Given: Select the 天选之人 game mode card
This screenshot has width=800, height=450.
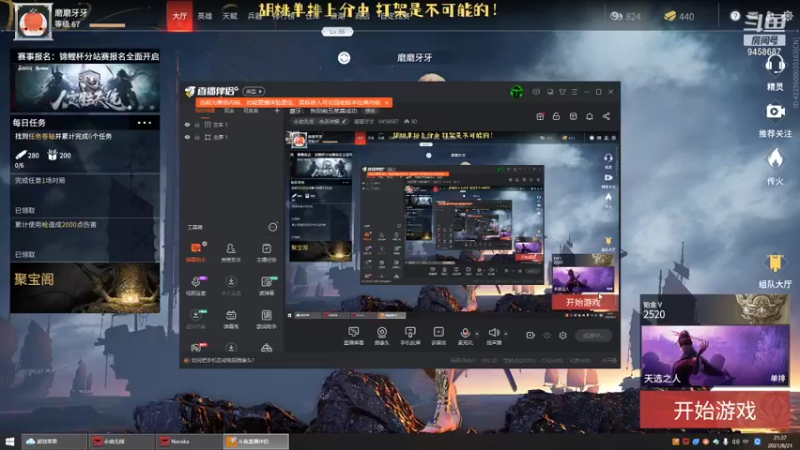Looking at the screenshot, I should (x=715, y=356).
